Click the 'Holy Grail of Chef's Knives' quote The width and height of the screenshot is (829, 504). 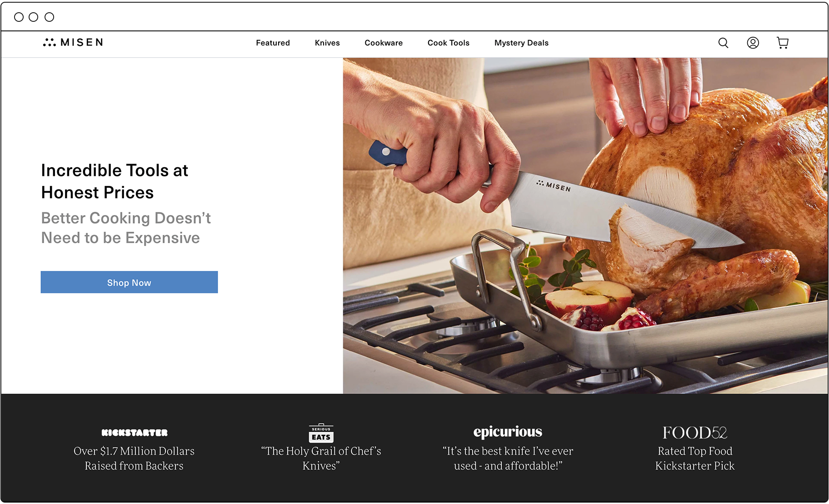click(x=321, y=458)
